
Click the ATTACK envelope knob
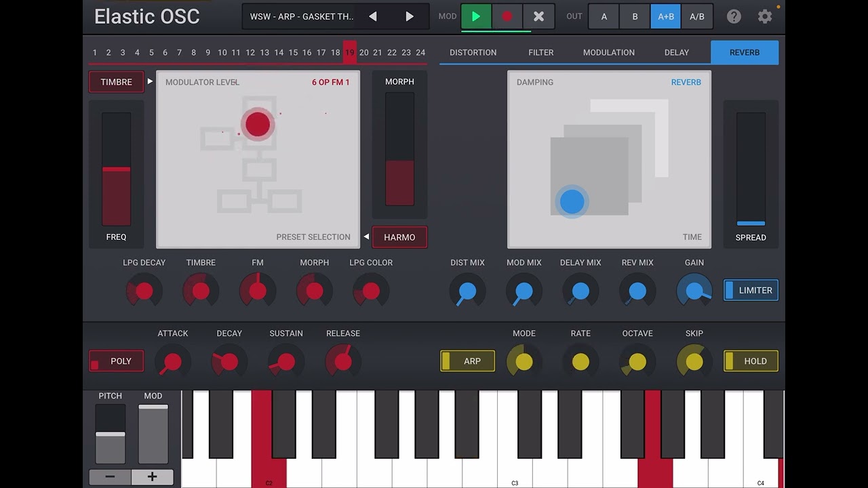[x=172, y=362]
